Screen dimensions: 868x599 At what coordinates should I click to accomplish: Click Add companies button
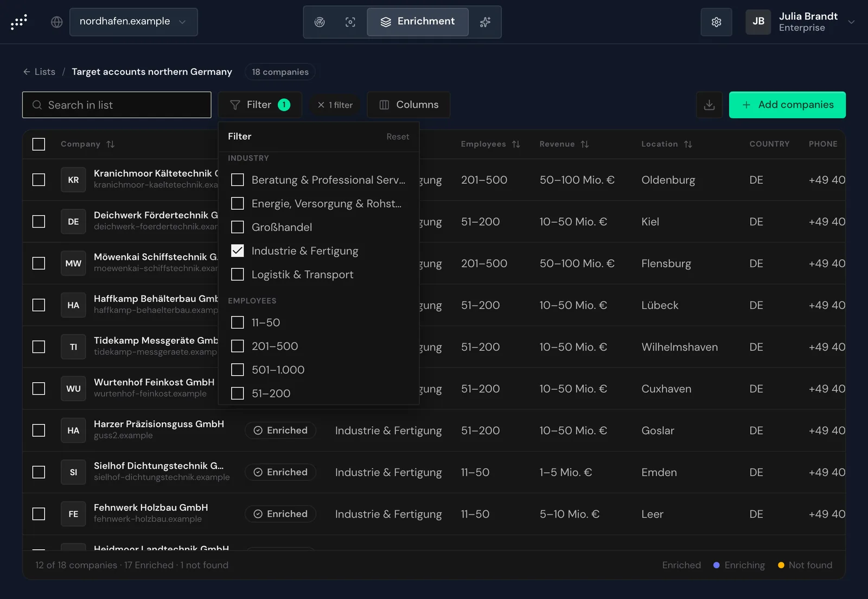pyautogui.click(x=787, y=105)
